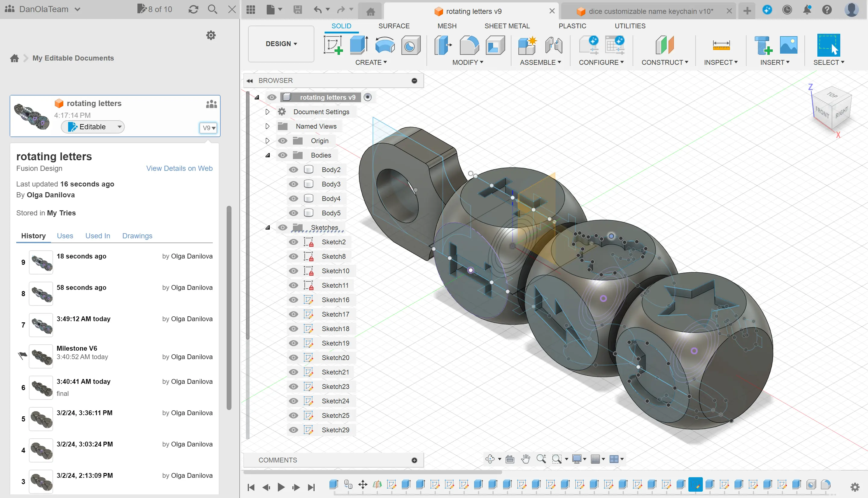This screenshot has height=498, width=868.
Task: Toggle visibility of Sketch16
Action: [293, 300]
